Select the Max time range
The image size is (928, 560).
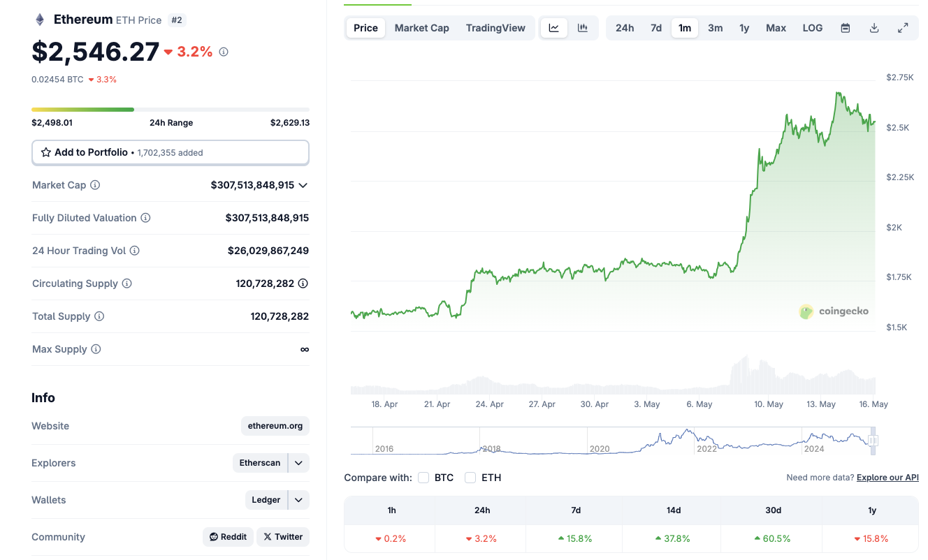point(776,28)
